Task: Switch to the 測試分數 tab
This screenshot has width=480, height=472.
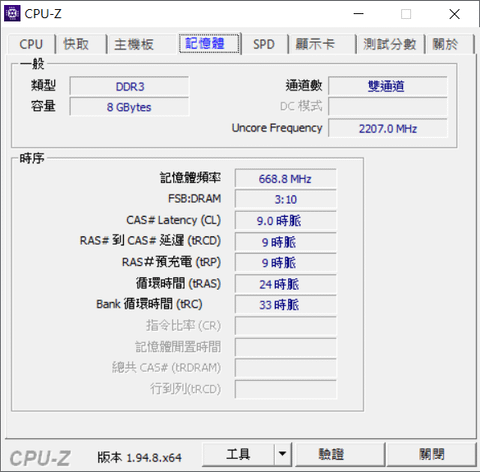Action: [x=390, y=44]
